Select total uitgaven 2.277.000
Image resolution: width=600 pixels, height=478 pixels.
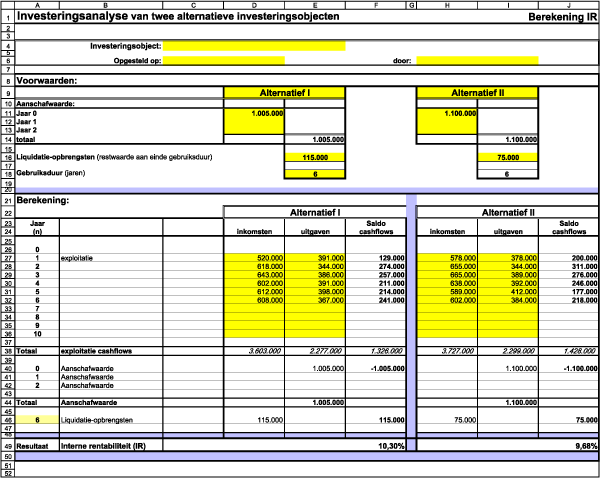pyautogui.click(x=315, y=351)
